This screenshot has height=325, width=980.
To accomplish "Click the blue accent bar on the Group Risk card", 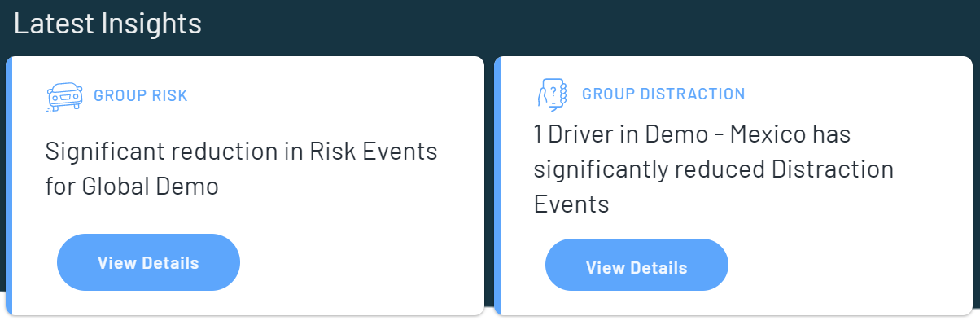I will [x=9, y=186].
